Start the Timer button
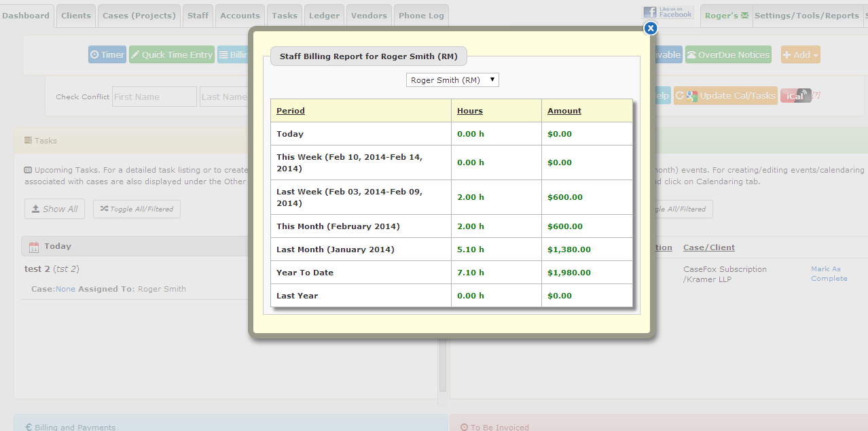868x431 pixels. [x=107, y=55]
